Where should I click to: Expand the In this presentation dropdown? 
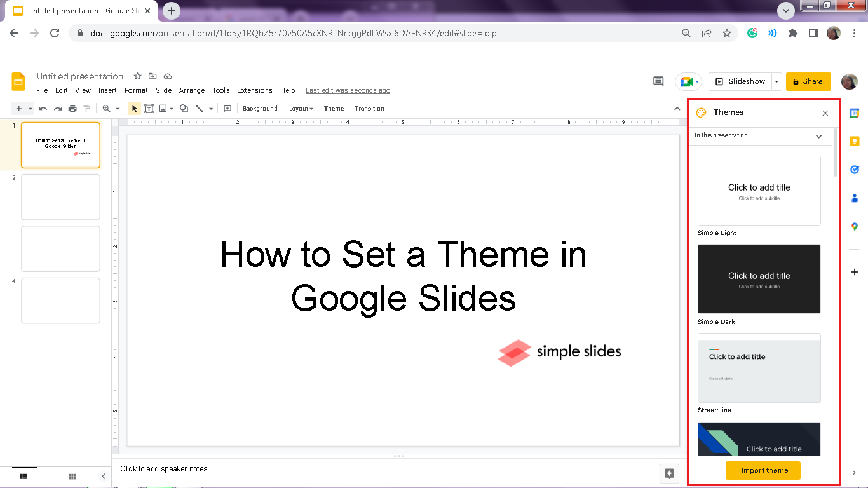tap(819, 136)
